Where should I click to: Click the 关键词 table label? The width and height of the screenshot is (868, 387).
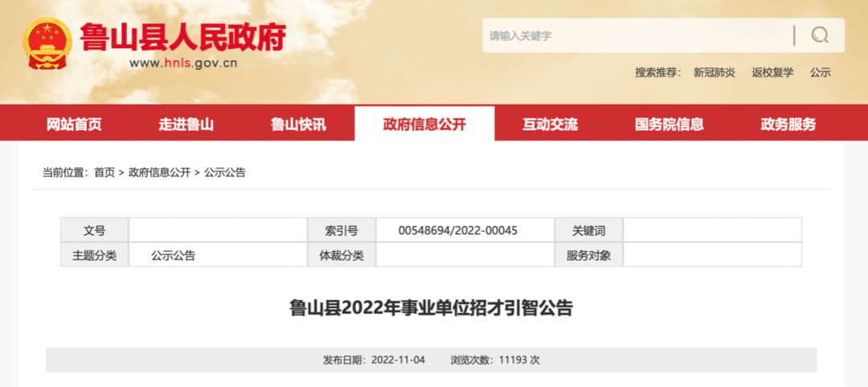point(588,231)
